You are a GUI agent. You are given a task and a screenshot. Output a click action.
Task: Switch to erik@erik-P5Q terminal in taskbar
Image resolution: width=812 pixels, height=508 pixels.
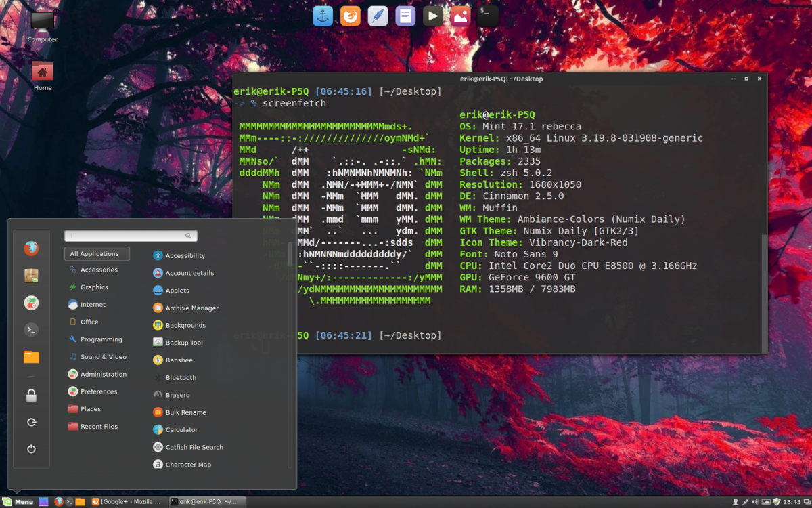coord(208,502)
